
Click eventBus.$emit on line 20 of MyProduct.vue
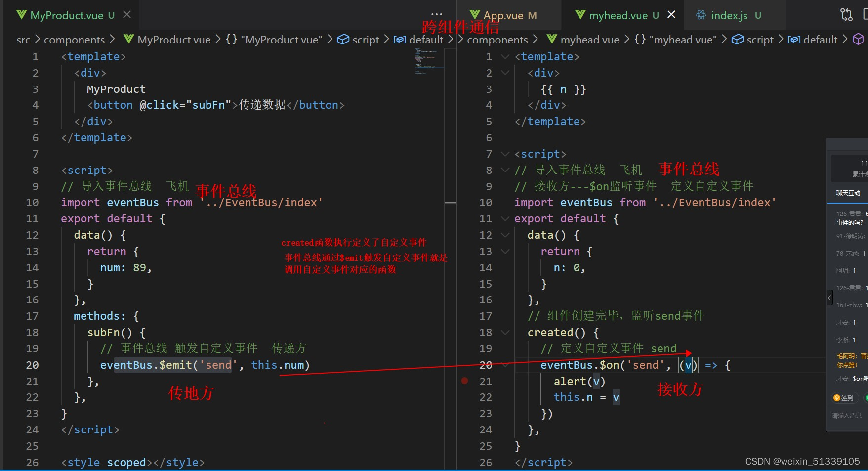click(x=146, y=365)
